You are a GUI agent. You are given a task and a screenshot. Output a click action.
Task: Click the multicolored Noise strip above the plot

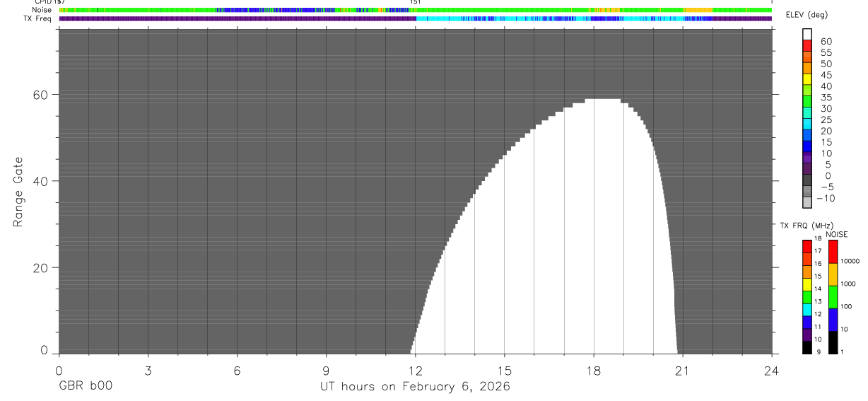[415, 11]
